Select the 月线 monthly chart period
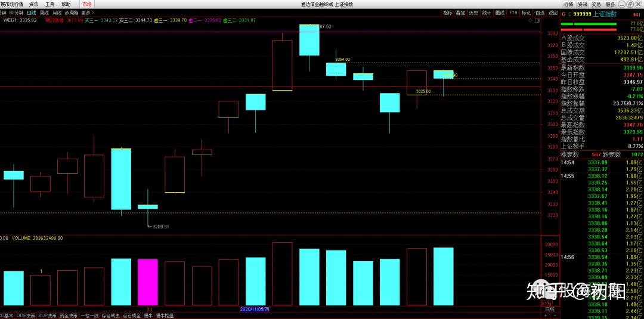This screenshot has height=319, width=644. point(57,13)
